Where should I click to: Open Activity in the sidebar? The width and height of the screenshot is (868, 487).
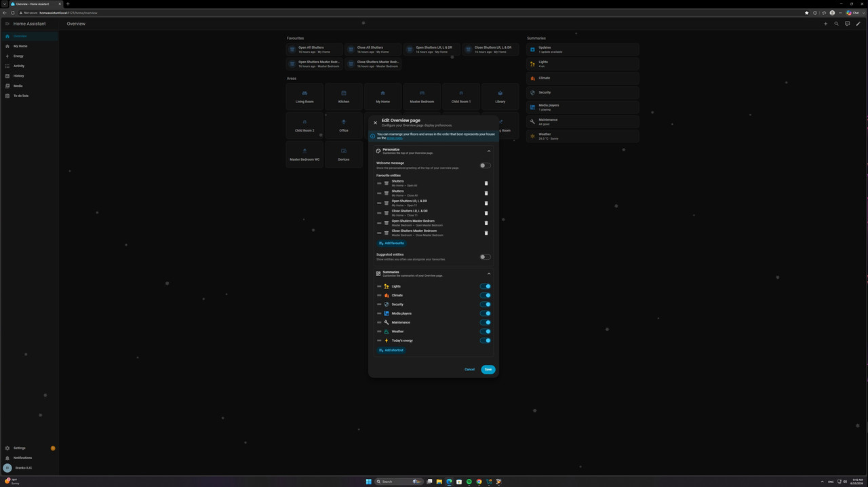[x=29, y=66]
